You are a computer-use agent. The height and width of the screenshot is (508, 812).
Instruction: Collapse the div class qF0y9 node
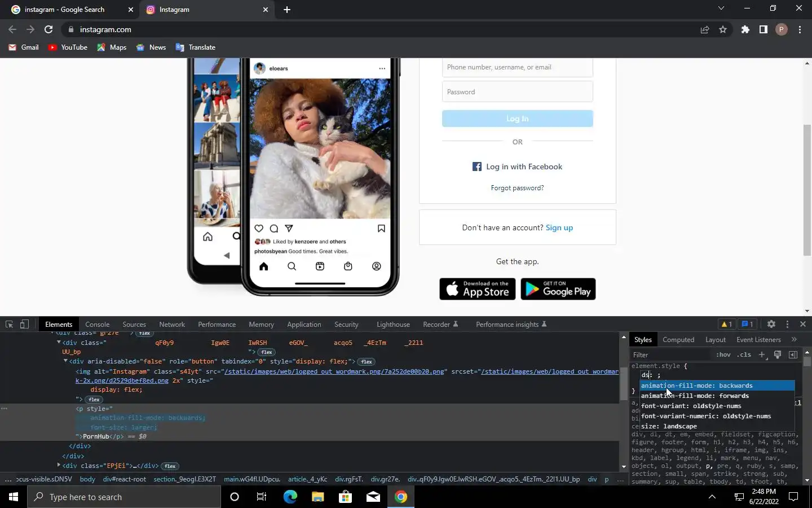point(59,342)
